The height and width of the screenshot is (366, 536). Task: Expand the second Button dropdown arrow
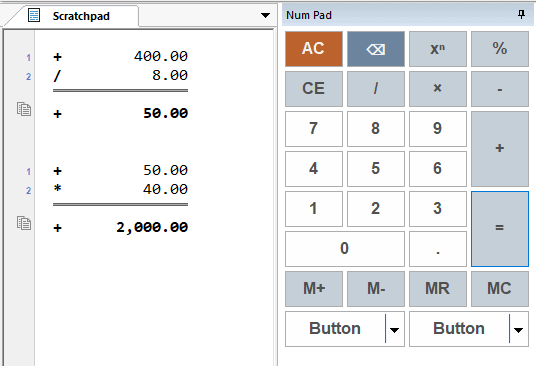[518, 330]
